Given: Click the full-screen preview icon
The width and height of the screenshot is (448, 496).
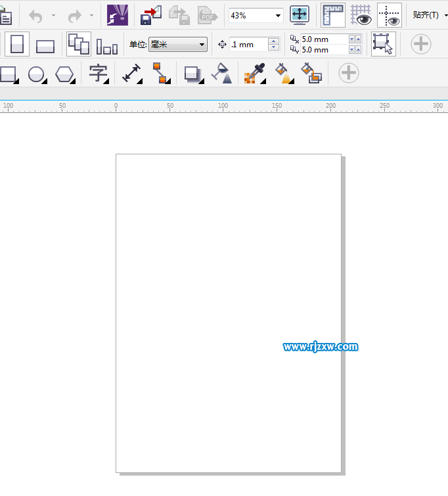Looking at the screenshot, I should 300,14.
